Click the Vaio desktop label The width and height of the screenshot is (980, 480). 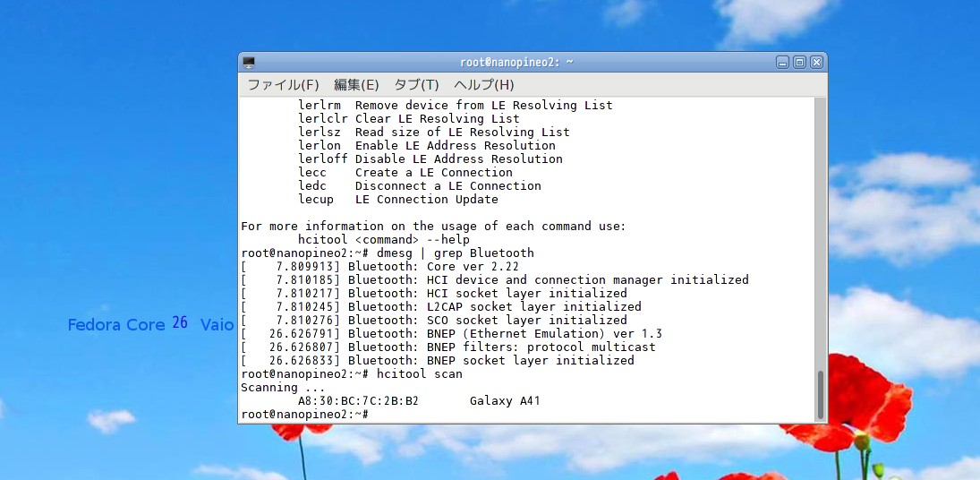[x=217, y=325]
